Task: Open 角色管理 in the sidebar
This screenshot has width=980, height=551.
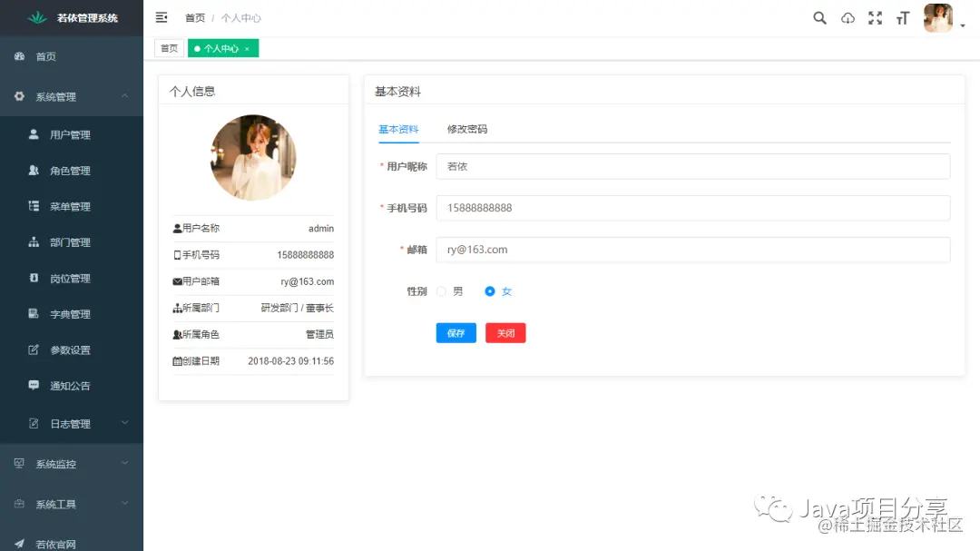Action: 72,170
